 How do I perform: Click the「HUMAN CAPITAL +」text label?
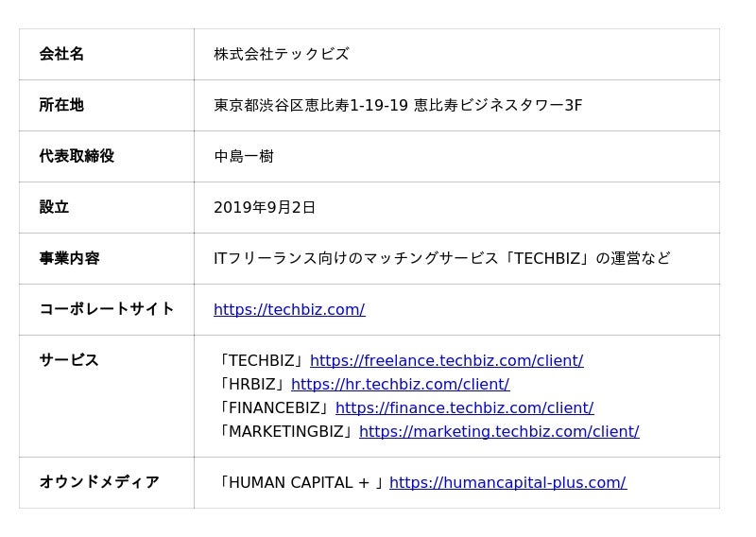pos(301,482)
